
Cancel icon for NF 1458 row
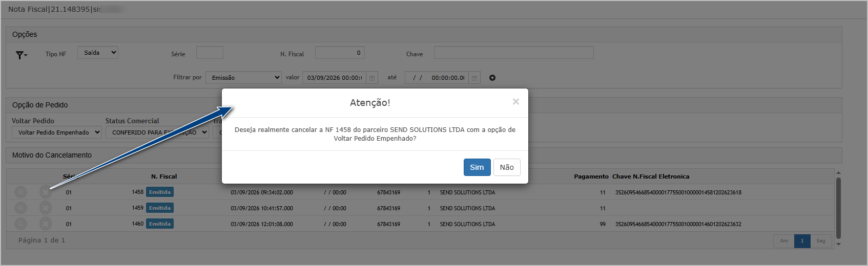click(46, 192)
